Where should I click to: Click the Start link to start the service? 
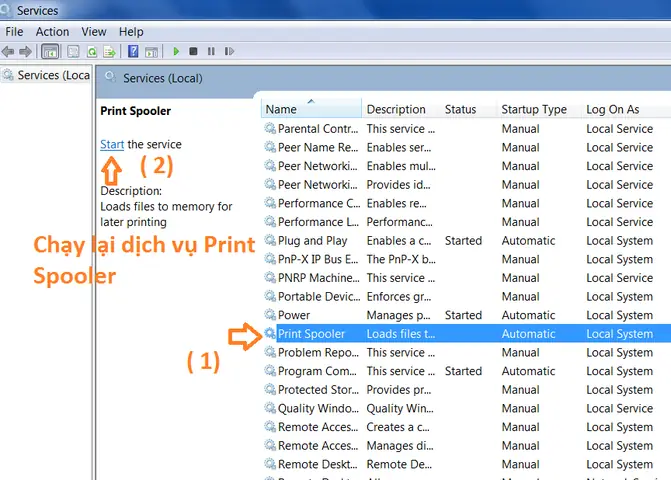coord(112,145)
